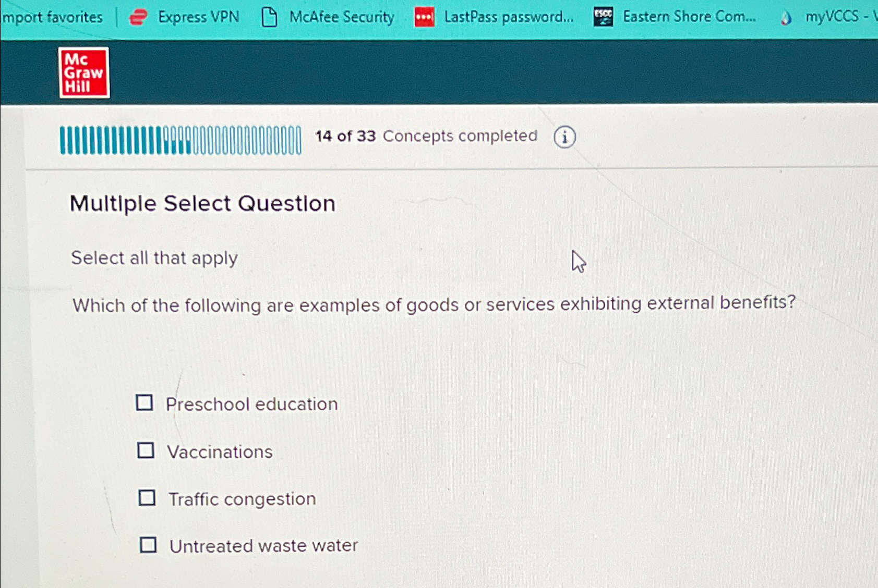
Task: Open the Import favorites menu
Action: [51, 16]
